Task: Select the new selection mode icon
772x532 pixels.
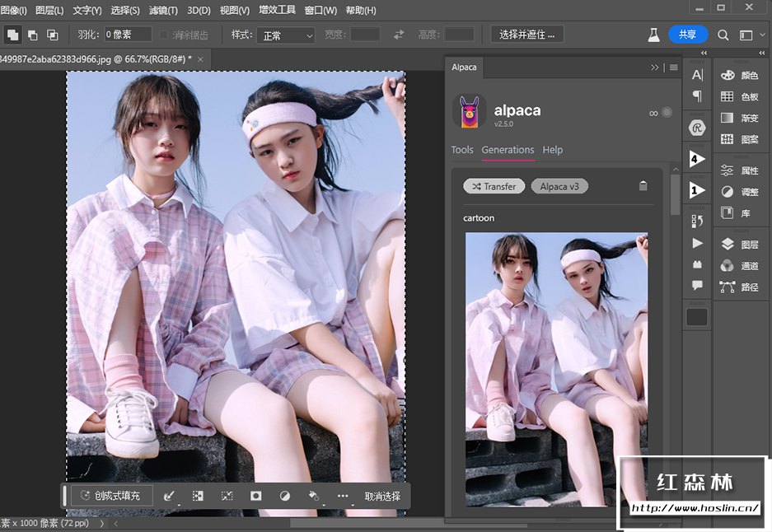Action: 12,35
